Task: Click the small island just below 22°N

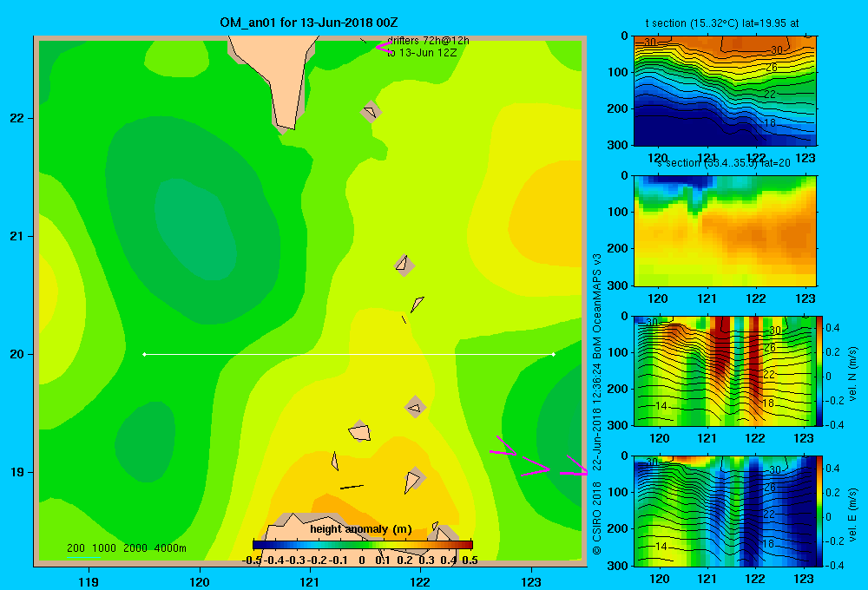Action: click(x=371, y=112)
